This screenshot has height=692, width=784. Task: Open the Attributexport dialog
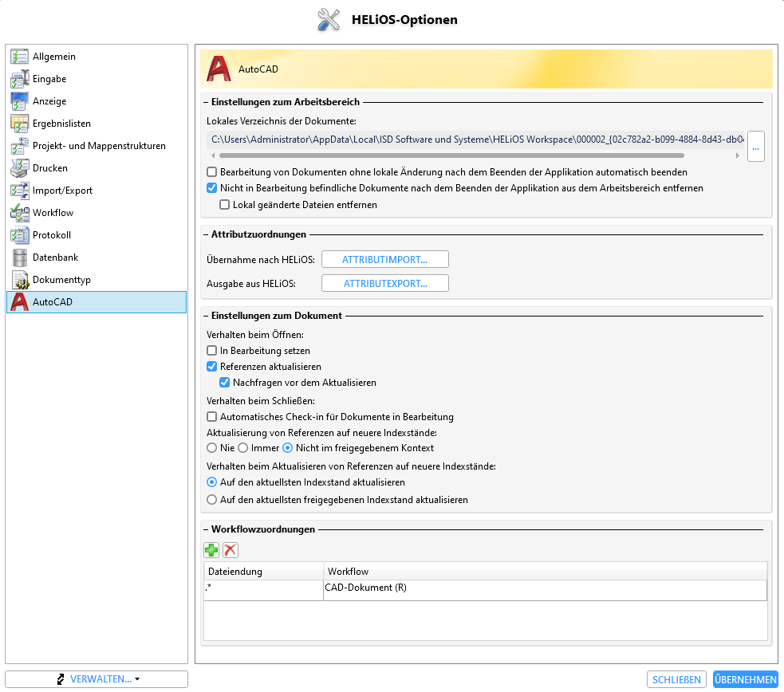coord(385,284)
